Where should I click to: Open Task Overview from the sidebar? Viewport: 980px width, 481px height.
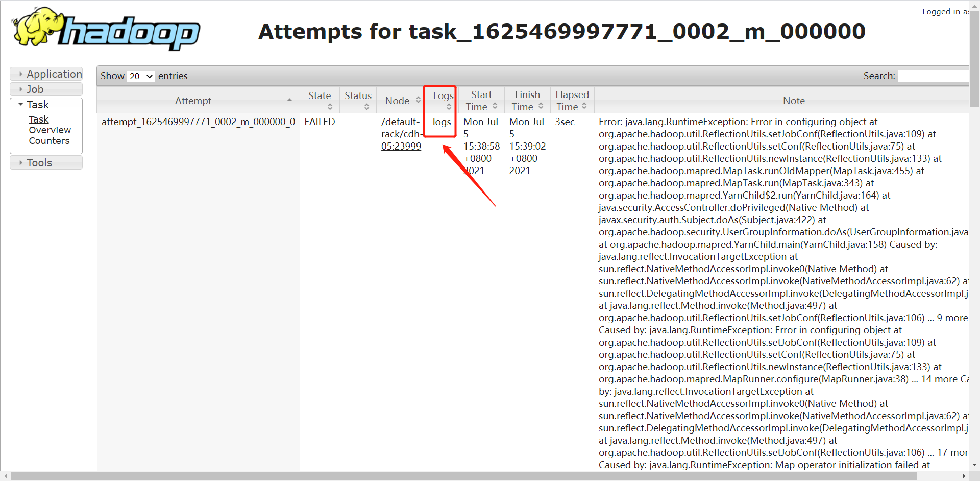50,124
